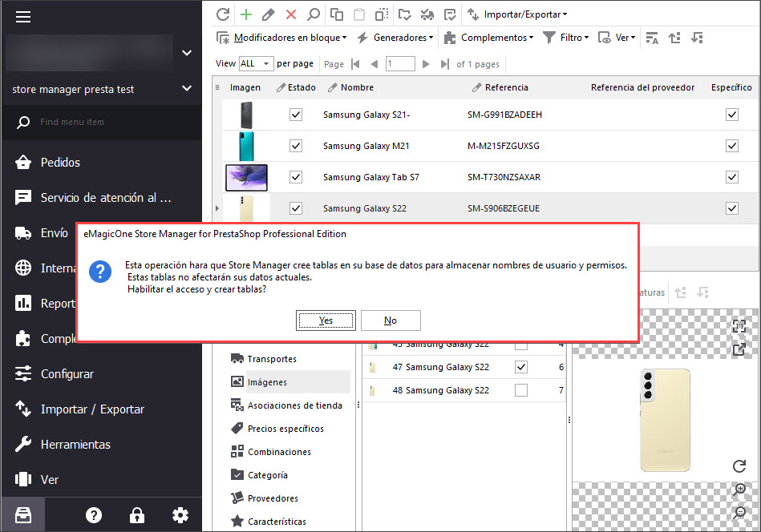Open the Filtro dropdown
Screen dimensions: 761x532
click(566, 38)
